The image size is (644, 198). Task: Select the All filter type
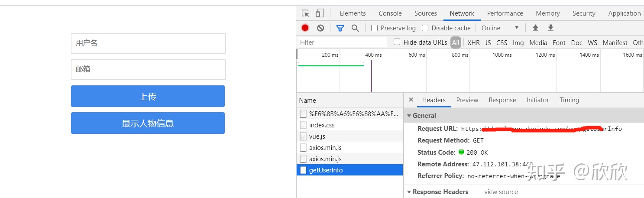coord(456,42)
